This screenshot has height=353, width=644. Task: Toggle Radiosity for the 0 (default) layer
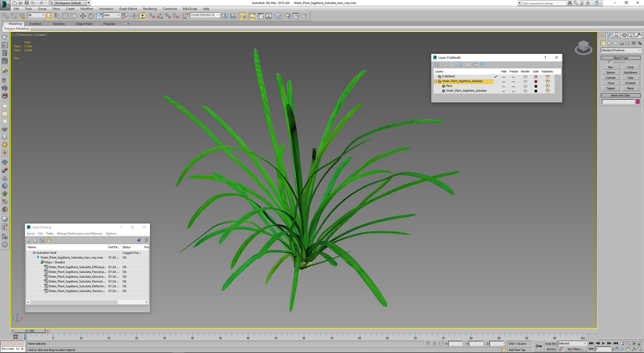click(547, 77)
